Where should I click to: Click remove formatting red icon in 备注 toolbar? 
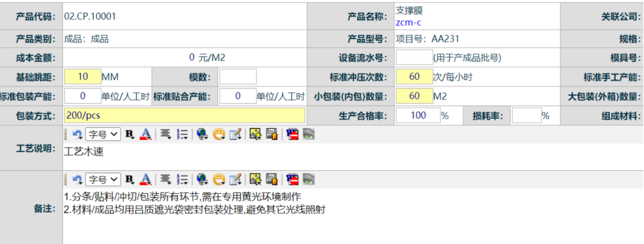(293, 179)
